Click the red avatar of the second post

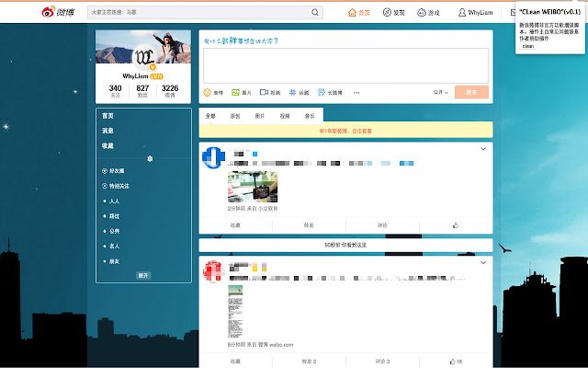pyautogui.click(x=213, y=271)
